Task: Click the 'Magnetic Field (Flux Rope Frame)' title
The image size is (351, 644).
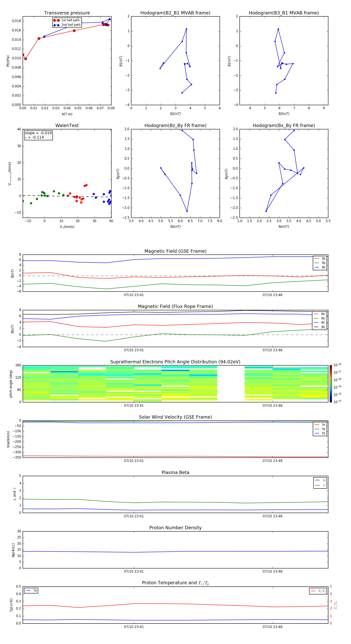Action: click(x=175, y=306)
